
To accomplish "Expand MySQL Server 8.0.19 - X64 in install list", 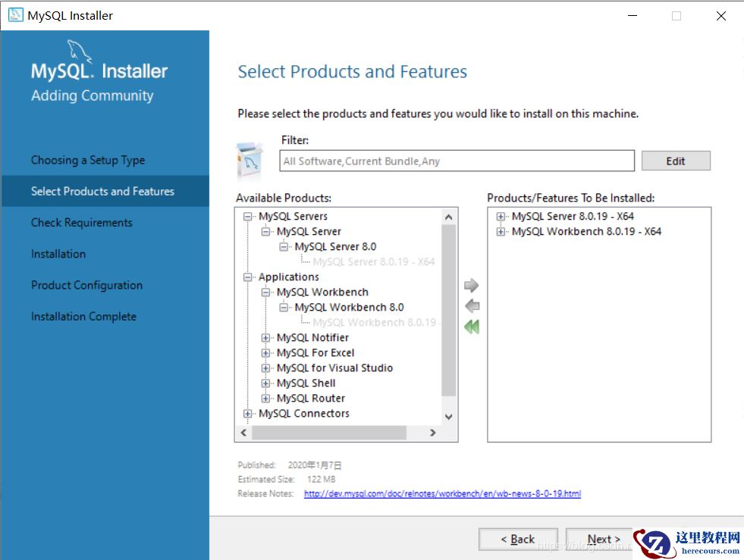I will 501,217.
